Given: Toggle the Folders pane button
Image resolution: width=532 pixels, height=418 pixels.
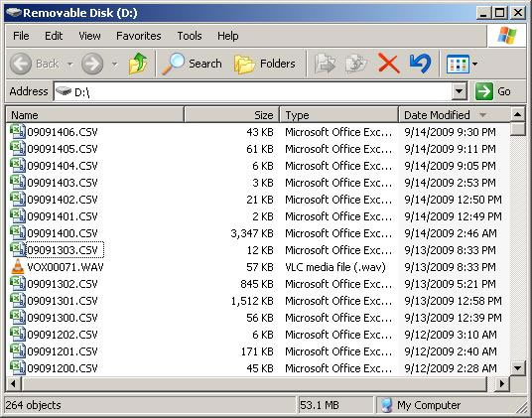Looking at the screenshot, I should pyautogui.click(x=265, y=64).
